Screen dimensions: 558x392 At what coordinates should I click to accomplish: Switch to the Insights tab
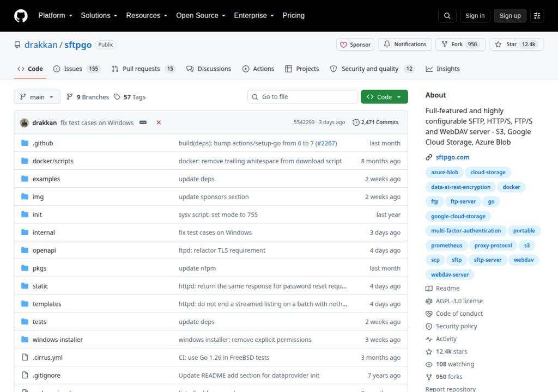pos(442,69)
